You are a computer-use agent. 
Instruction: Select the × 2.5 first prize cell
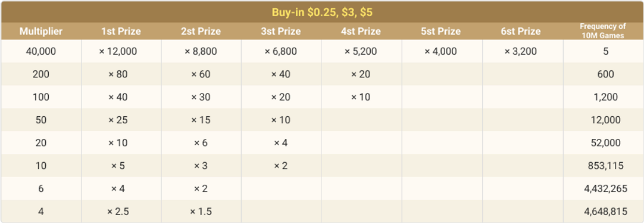click(x=118, y=212)
